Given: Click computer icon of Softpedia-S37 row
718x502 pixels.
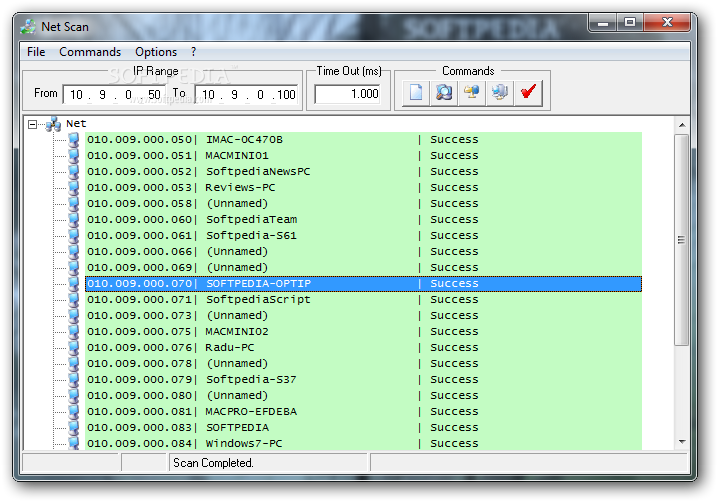Looking at the screenshot, I should [74, 380].
